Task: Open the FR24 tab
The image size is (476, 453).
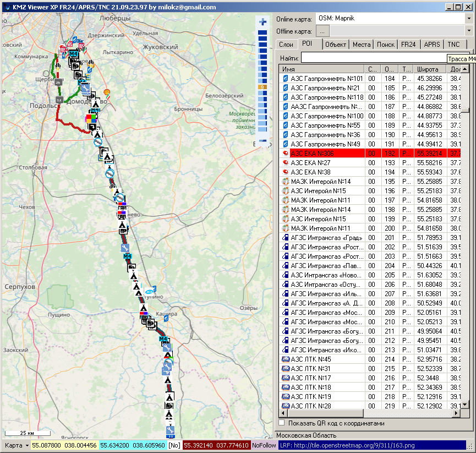Action: 408,45
